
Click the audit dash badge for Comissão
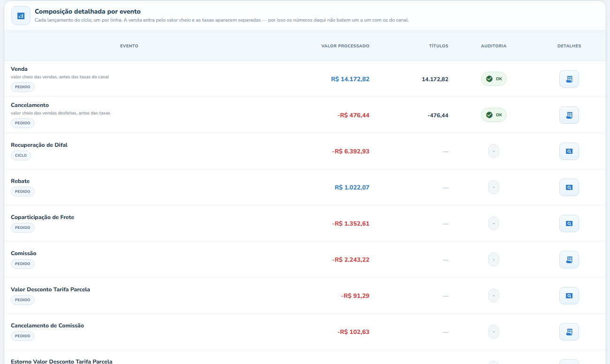point(494,259)
